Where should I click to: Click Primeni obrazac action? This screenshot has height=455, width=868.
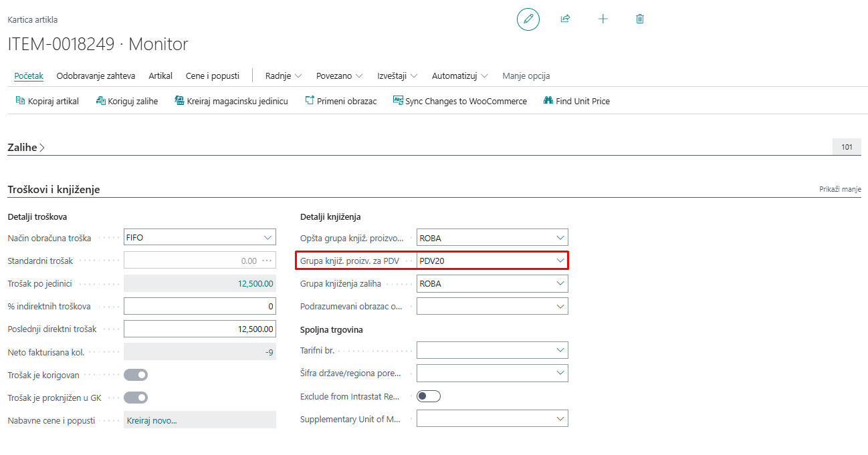[341, 101]
